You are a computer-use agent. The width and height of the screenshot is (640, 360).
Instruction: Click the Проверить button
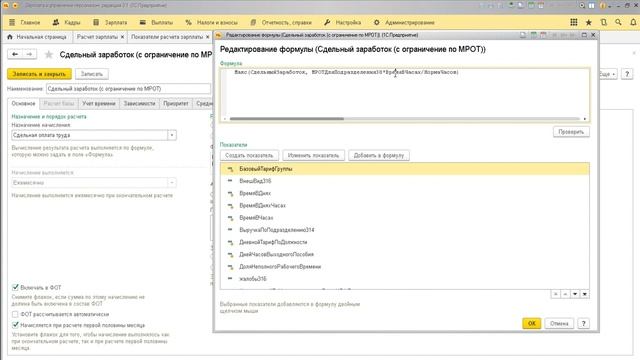pos(571,132)
